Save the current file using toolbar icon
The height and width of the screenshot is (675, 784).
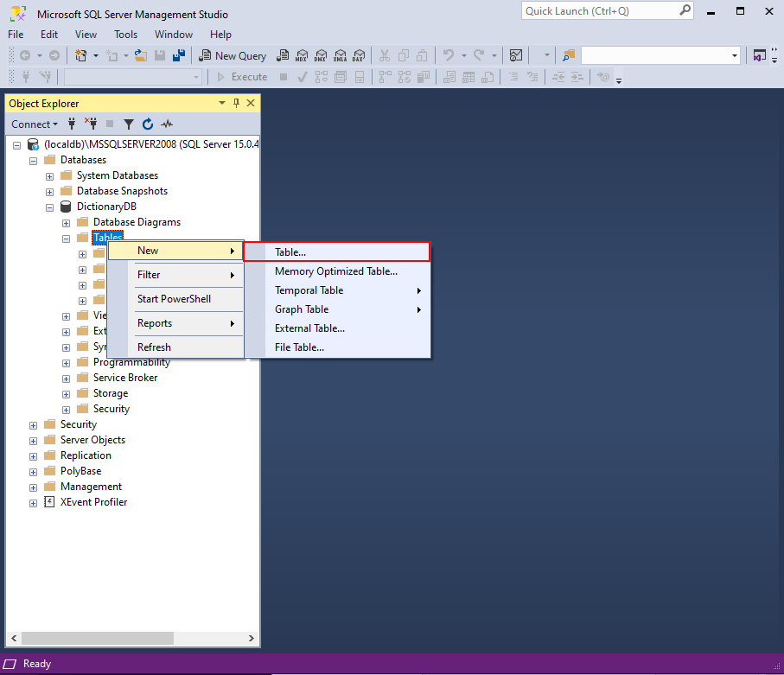point(161,55)
